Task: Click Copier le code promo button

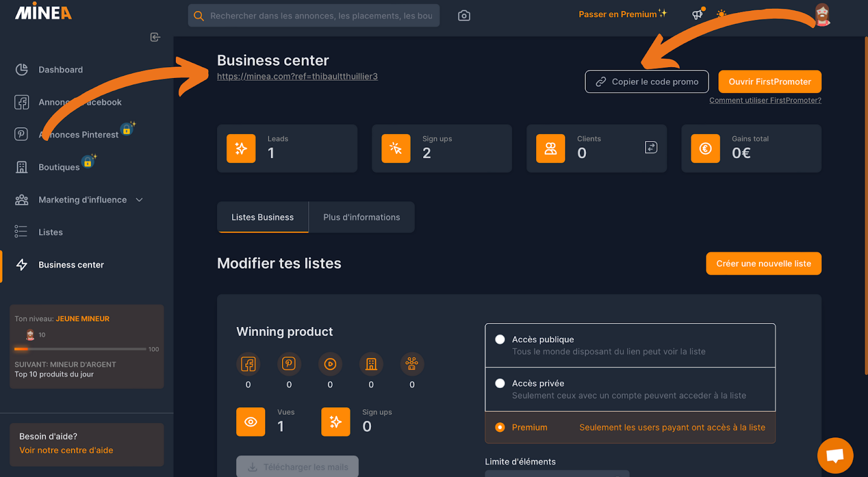Action: tap(647, 81)
